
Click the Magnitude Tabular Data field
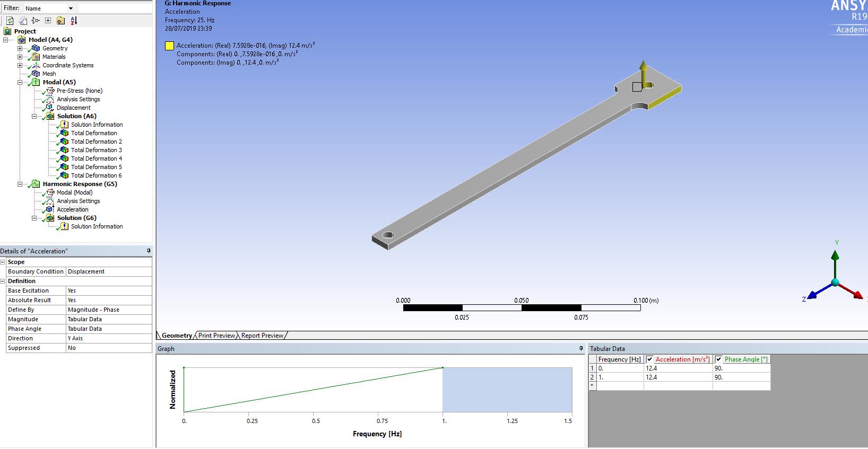point(109,319)
